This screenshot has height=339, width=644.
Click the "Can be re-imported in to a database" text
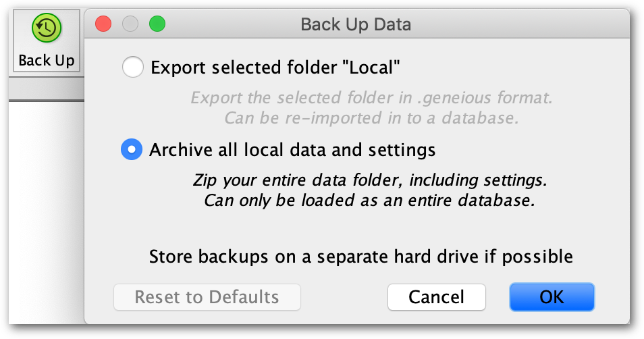(x=371, y=118)
